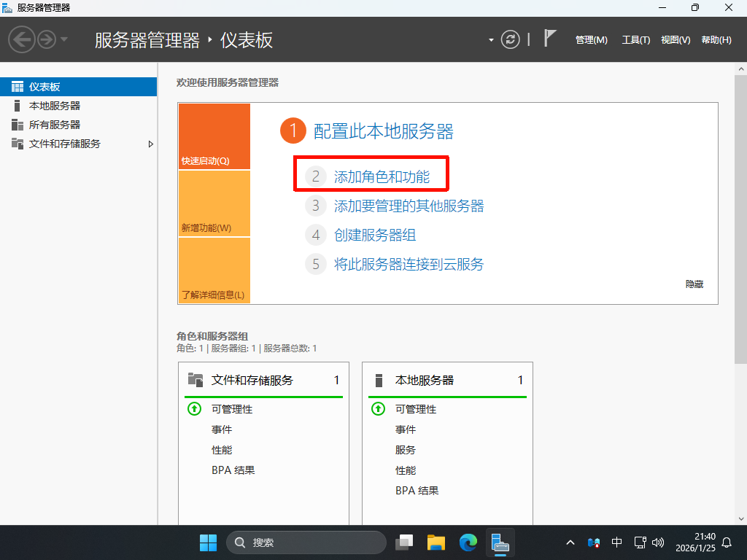Viewport: 747px width, 560px height.
Task: Open the 管理(M) menu
Action: (591, 40)
